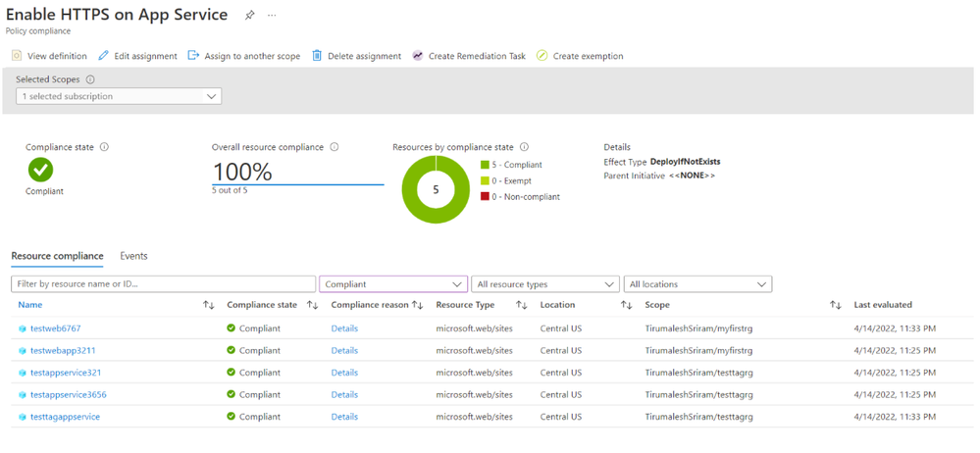The image size is (980, 453).
Task: Click the Last evaluated column header
Action: [883, 305]
